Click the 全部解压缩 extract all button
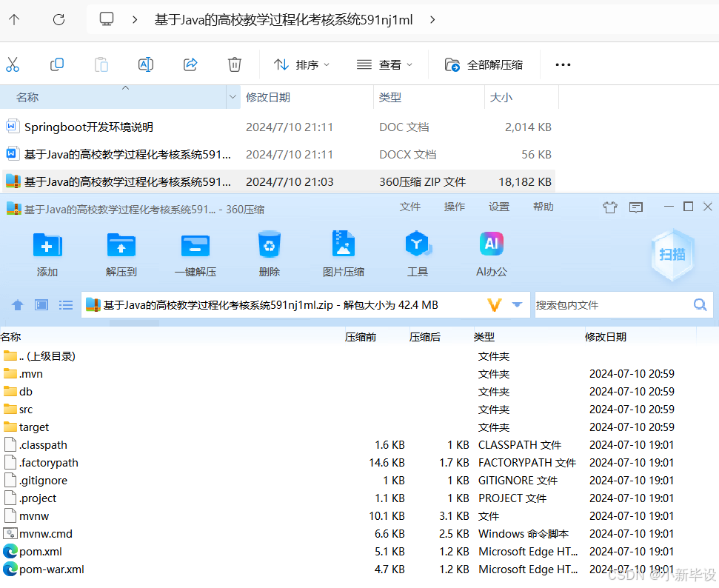Viewport: 719px width, 588px height. click(x=484, y=64)
